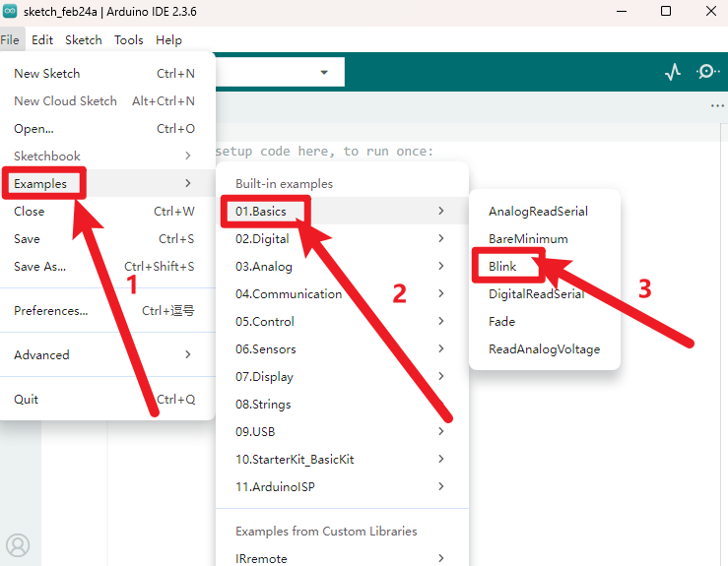The height and width of the screenshot is (566, 728).
Task: Expand the 02.Digital examples submenu
Action: tap(342, 238)
